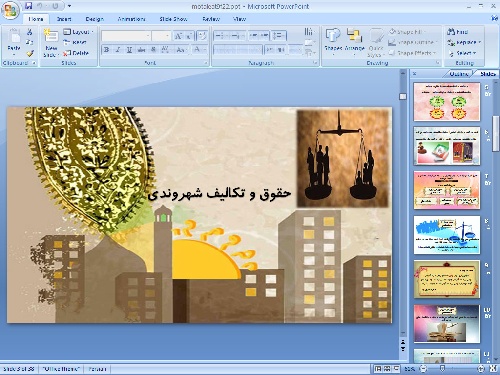Expand the font name combo box
The width and height of the screenshot is (500, 375).
click(148, 36)
